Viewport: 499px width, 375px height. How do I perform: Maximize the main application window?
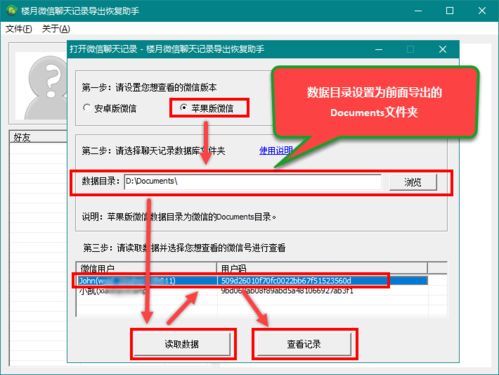(450, 11)
